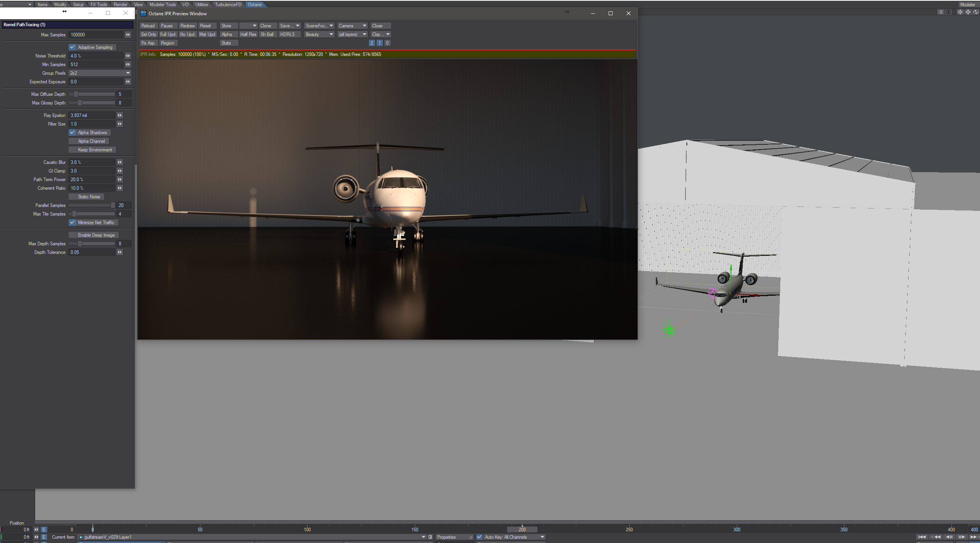Click the viewport rotate icon
The height and width of the screenshot is (543, 980).
pos(976,12)
